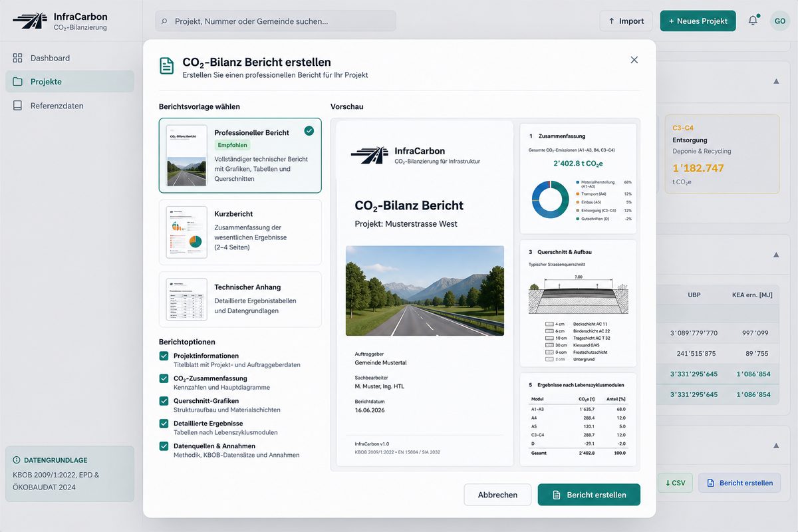Click the Professioneller Bericht thumbnail image
This screenshot has width=798, height=532.
tap(187, 156)
